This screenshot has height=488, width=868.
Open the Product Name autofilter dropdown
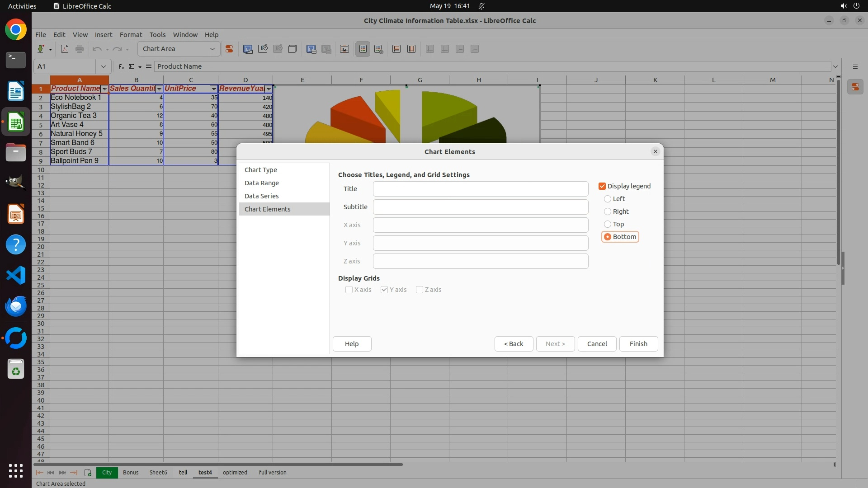pos(104,89)
